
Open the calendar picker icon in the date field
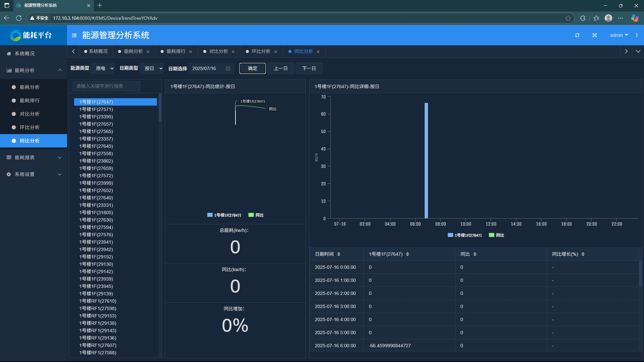coord(228,68)
